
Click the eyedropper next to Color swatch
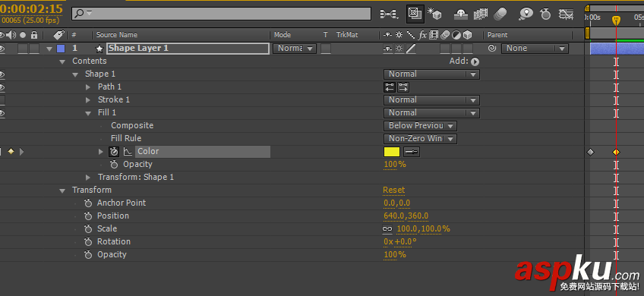pos(412,152)
